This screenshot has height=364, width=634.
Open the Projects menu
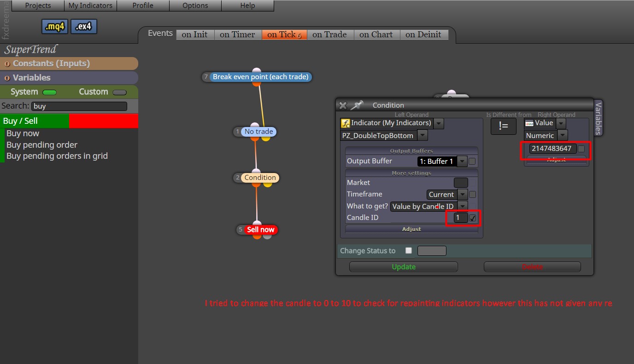click(38, 6)
